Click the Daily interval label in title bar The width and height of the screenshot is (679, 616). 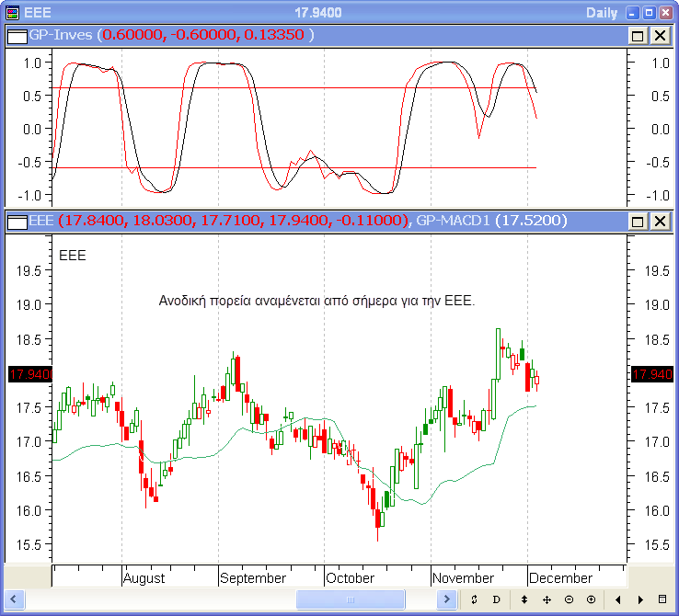[x=602, y=12]
